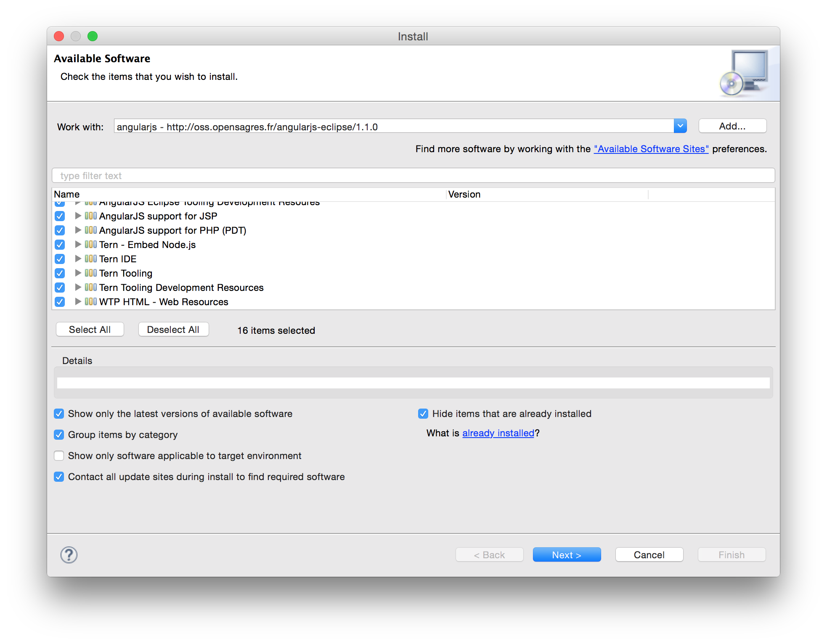The height and width of the screenshot is (644, 827).
Task: Expand the Tern Tooling tree item
Action: 78,273
